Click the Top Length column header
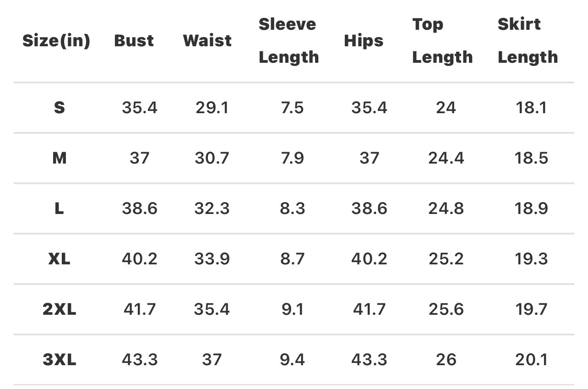 tap(442, 41)
